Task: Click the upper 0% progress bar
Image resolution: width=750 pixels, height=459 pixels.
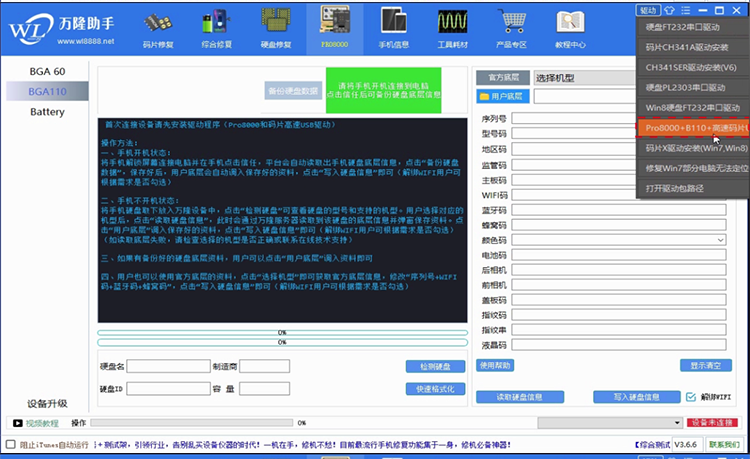Action: (282, 333)
